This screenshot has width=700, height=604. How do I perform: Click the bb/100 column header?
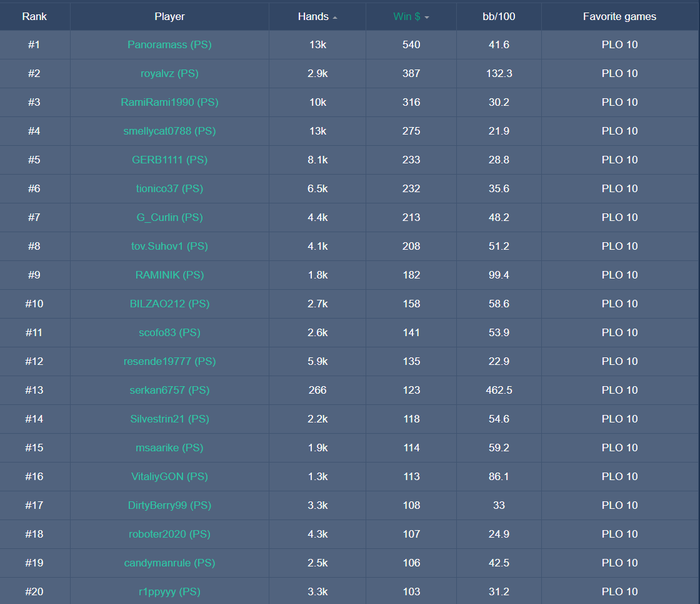click(x=499, y=17)
